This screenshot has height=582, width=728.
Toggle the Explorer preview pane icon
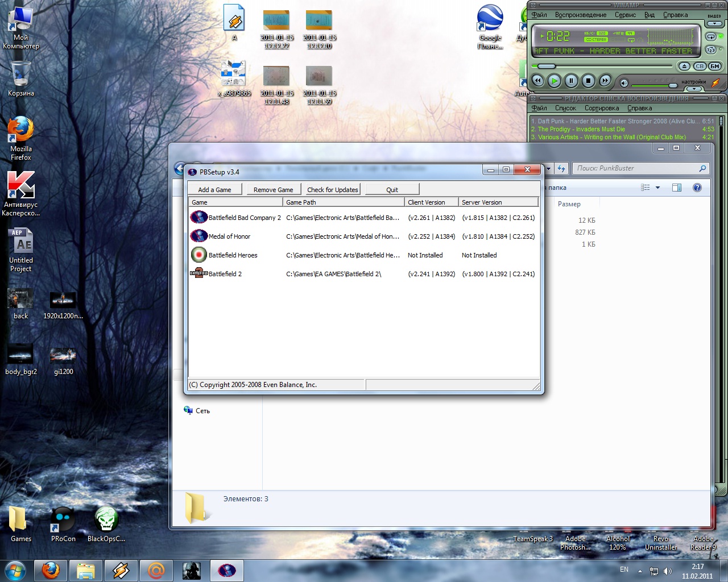click(x=677, y=188)
